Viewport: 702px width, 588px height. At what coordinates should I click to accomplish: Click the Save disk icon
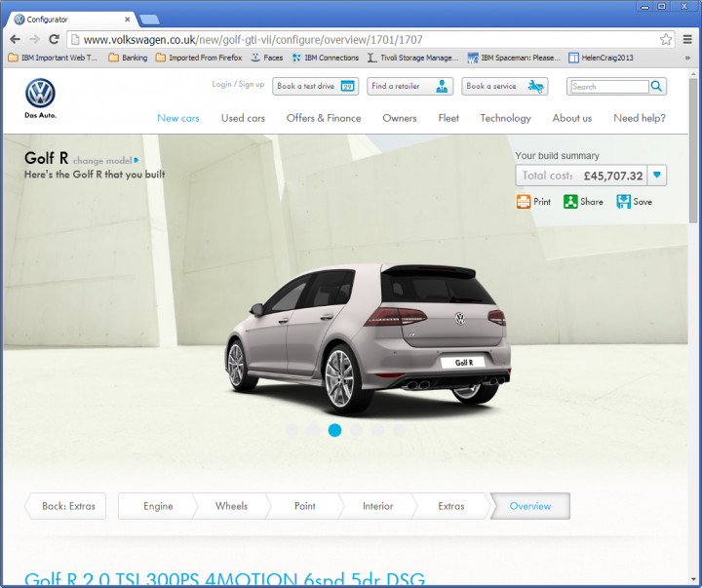pos(623,202)
